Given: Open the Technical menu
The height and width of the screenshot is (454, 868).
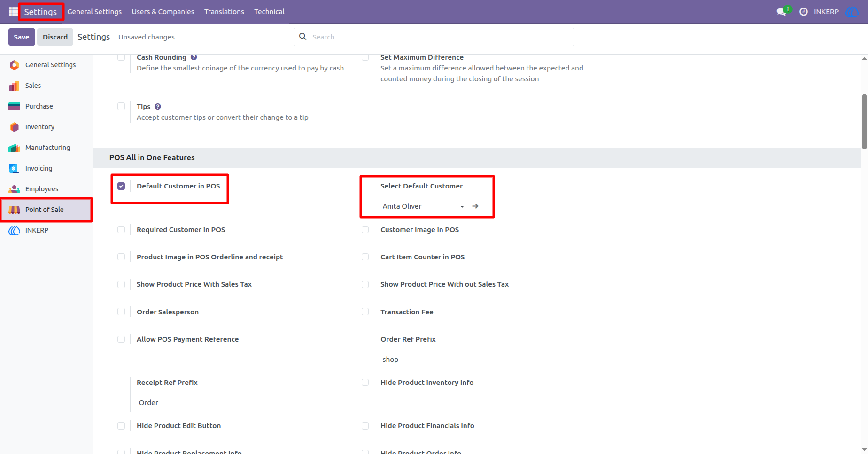Looking at the screenshot, I should [x=269, y=12].
